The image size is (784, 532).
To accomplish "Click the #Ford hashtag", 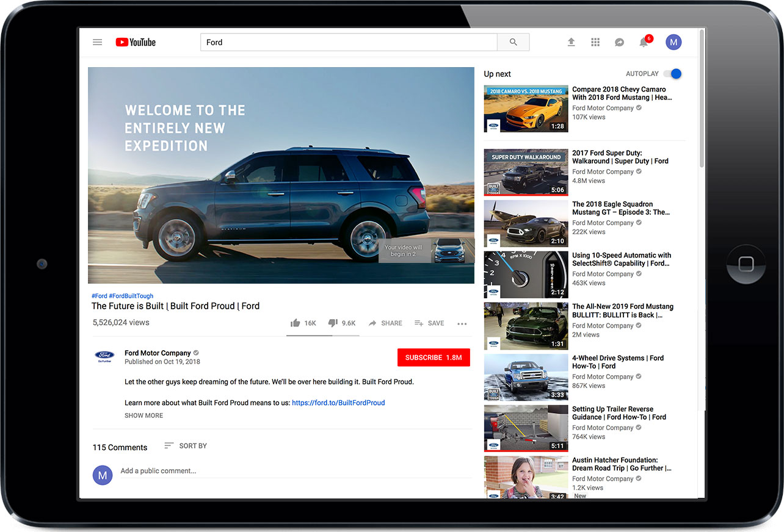I will pyautogui.click(x=100, y=296).
